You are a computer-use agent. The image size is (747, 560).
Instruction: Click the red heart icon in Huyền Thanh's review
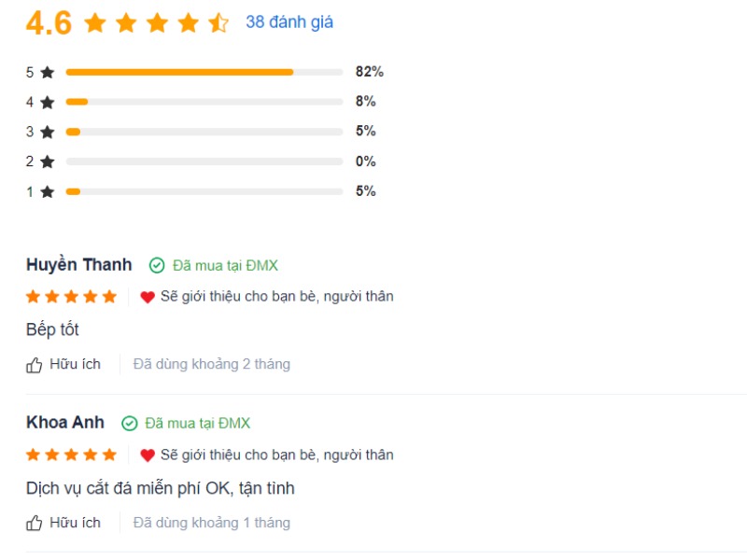(148, 297)
